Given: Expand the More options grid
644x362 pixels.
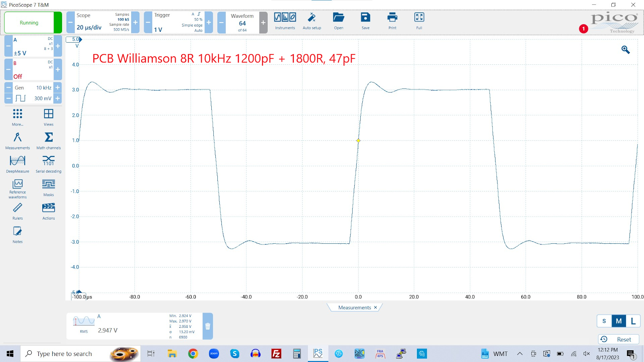Looking at the screenshot, I should click(17, 117).
